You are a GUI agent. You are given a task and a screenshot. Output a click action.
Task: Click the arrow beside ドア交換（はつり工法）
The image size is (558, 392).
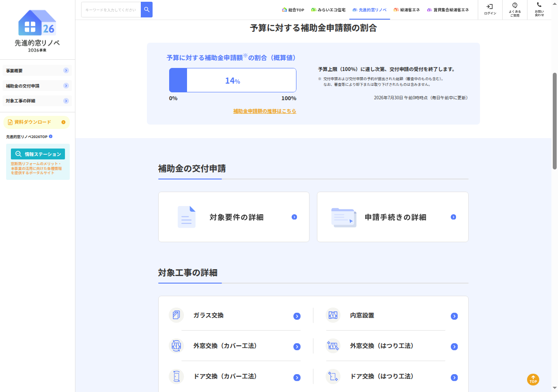coord(454,378)
